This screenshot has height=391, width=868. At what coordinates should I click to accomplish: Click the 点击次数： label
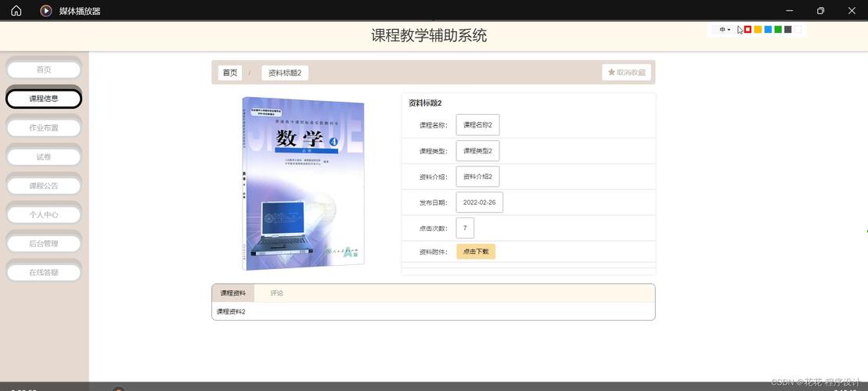coord(434,228)
